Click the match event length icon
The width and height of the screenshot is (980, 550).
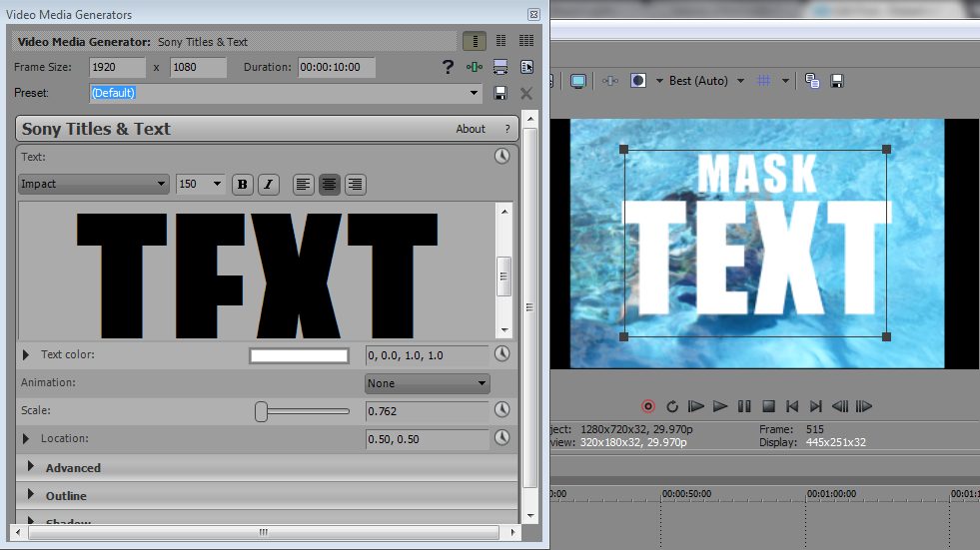coord(475,67)
